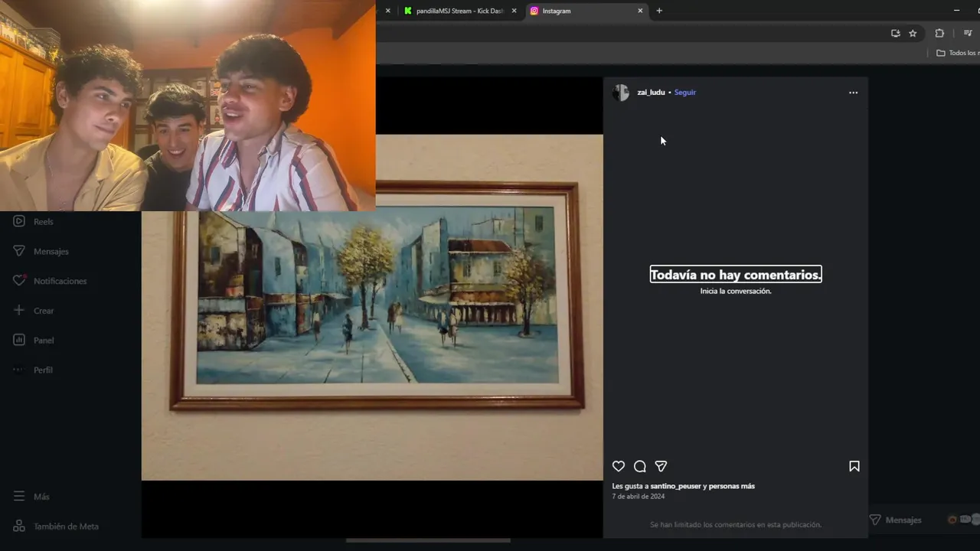Open the Todos los marcadores bookmarks folder
The height and width of the screenshot is (551, 980).
(x=957, y=53)
